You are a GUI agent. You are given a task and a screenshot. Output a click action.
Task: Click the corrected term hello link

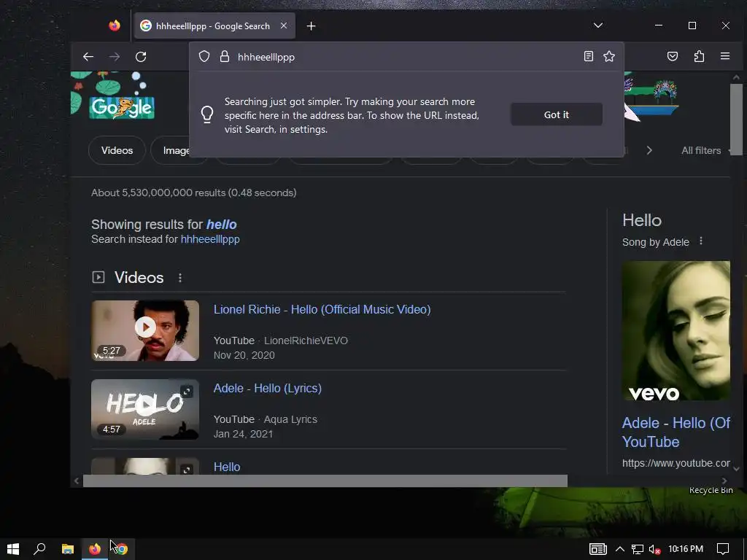pyautogui.click(x=221, y=225)
